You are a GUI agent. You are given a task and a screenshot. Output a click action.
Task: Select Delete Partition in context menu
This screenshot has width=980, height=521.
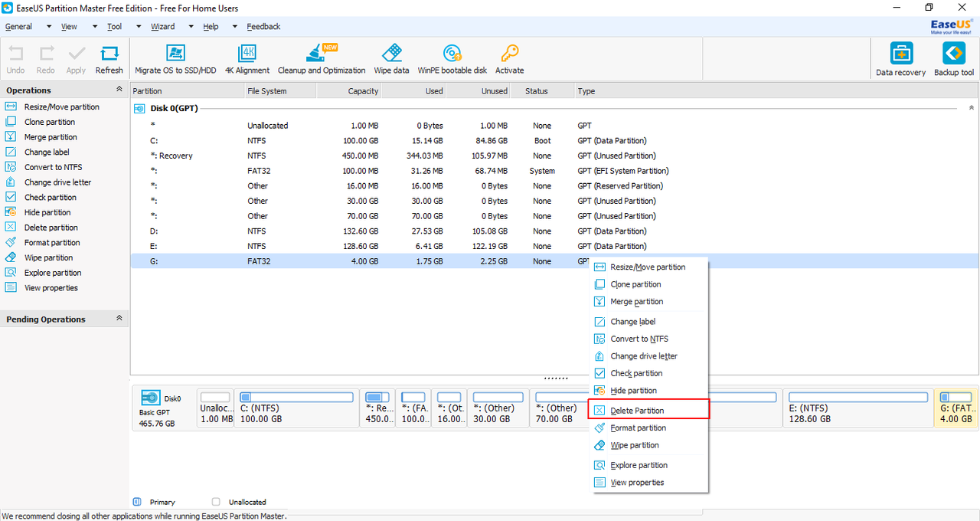click(648, 411)
